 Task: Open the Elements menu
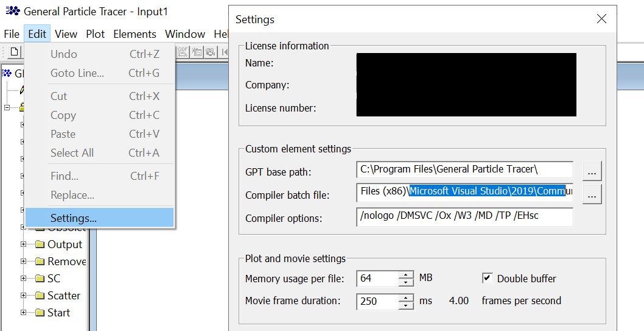tap(135, 34)
